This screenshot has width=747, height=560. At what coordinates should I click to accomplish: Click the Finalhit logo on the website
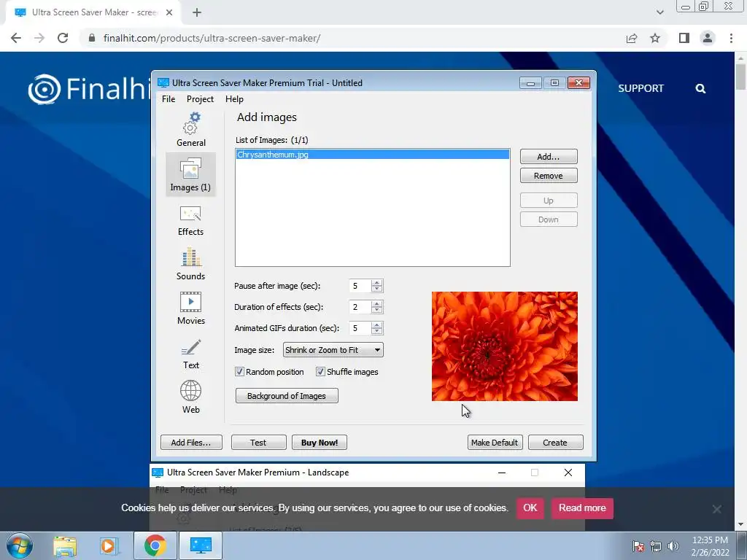[89, 89]
